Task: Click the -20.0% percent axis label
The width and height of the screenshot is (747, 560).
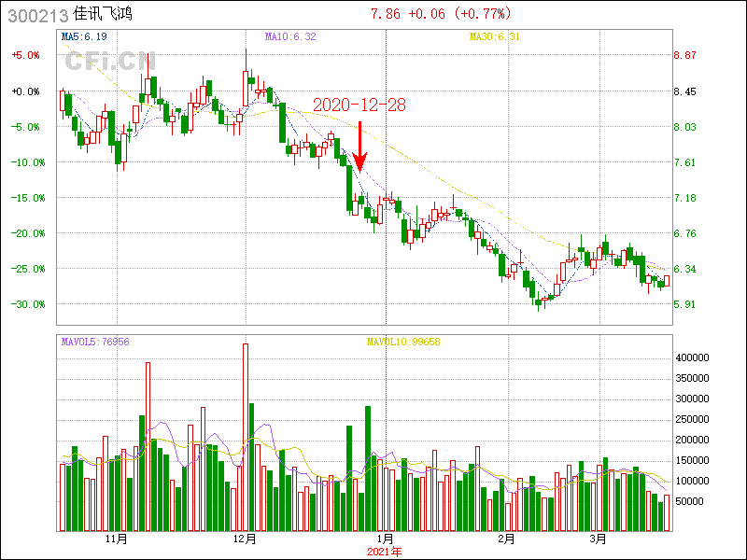Action: click(x=28, y=233)
